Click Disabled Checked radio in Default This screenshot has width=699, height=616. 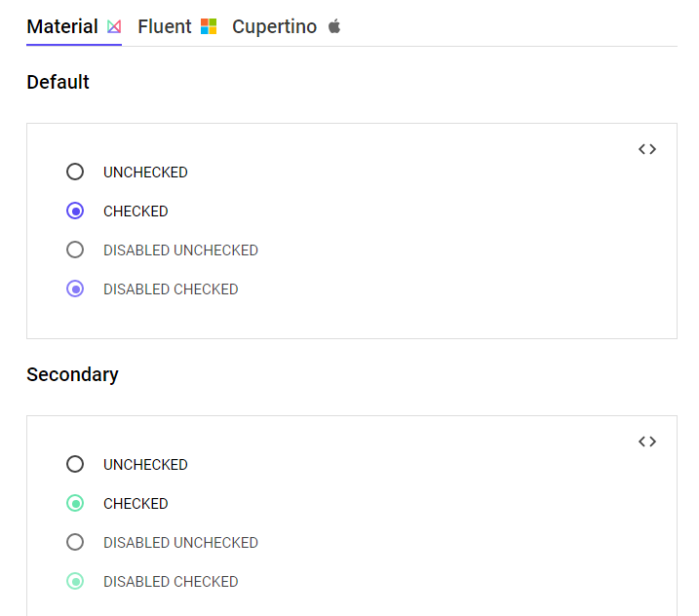(75, 289)
